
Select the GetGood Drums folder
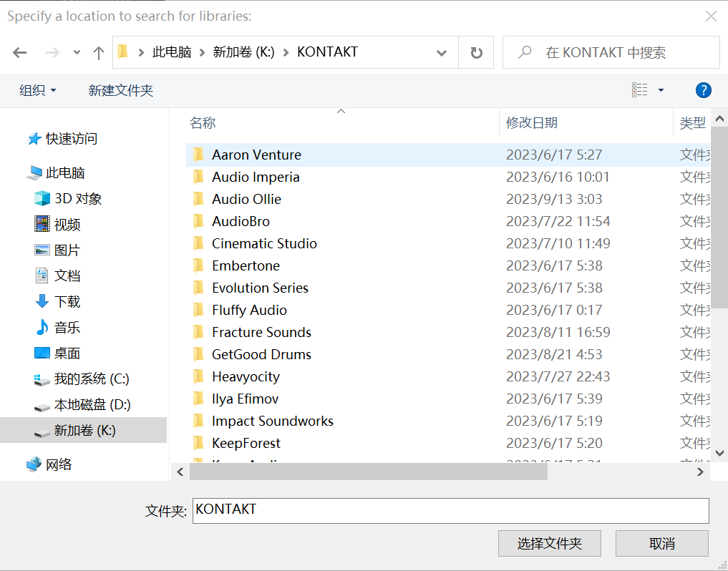pyautogui.click(x=261, y=355)
